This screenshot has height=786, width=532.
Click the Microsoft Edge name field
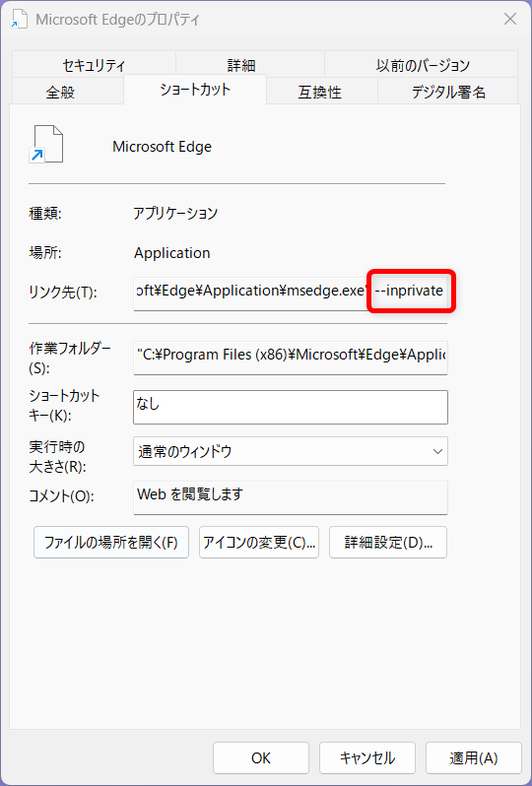point(162,147)
